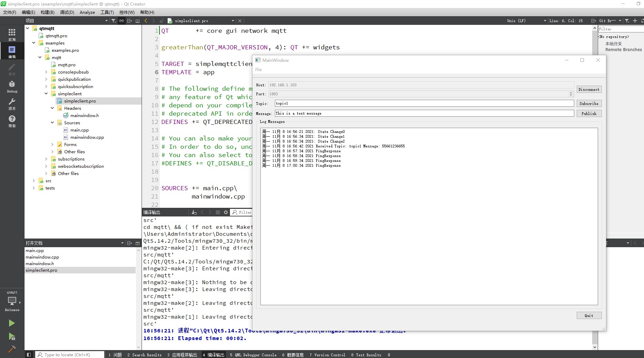644x358 pixels.
Task: Increment the Port value with the stepper arrow
Action: (x=570, y=93)
